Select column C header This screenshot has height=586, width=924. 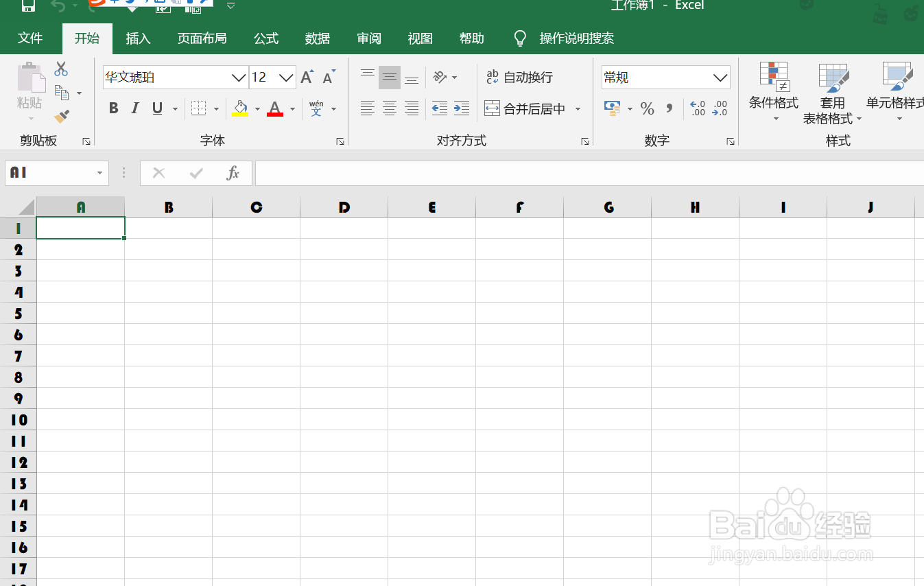(256, 207)
